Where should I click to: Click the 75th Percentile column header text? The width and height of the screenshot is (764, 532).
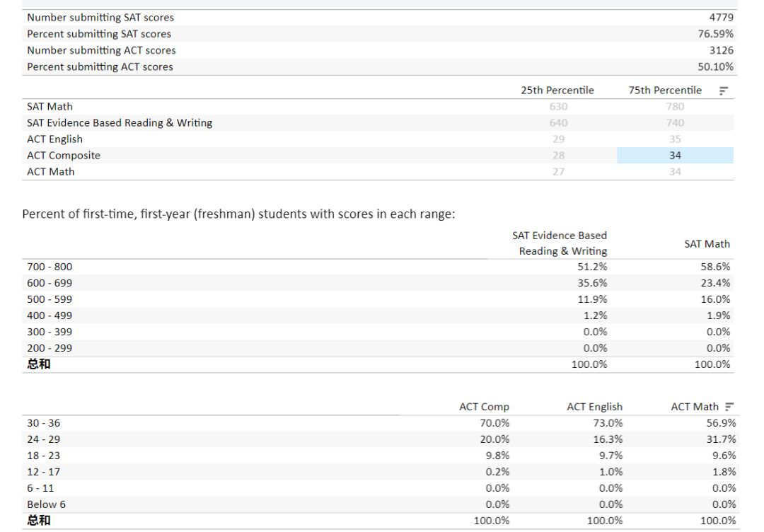[665, 91]
